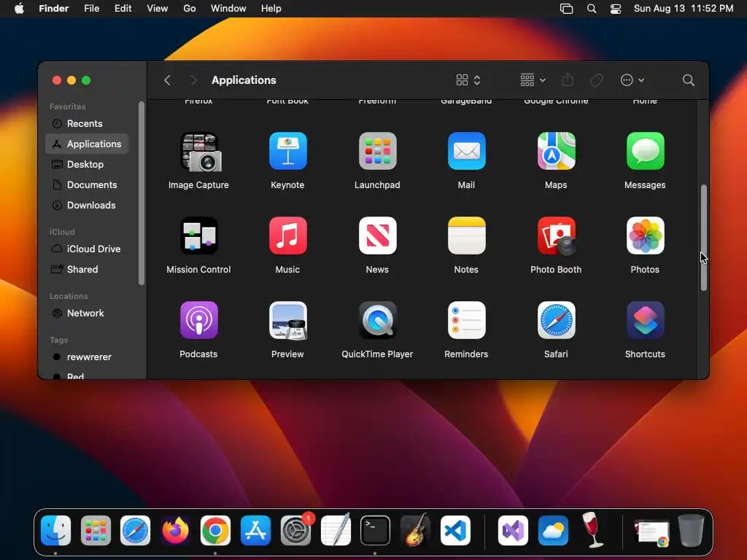
Task: Select the Mission Control app icon
Action: pyautogui.click(x=198, y=236)
